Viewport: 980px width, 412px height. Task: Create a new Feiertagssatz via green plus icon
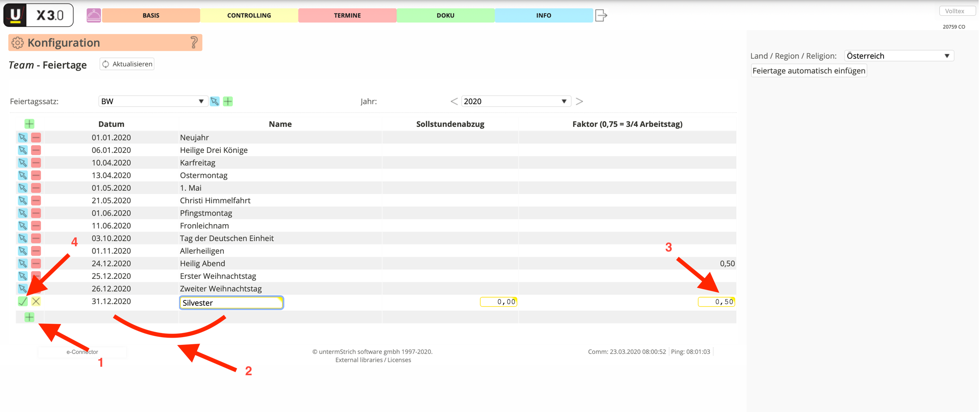click(228, 101)
